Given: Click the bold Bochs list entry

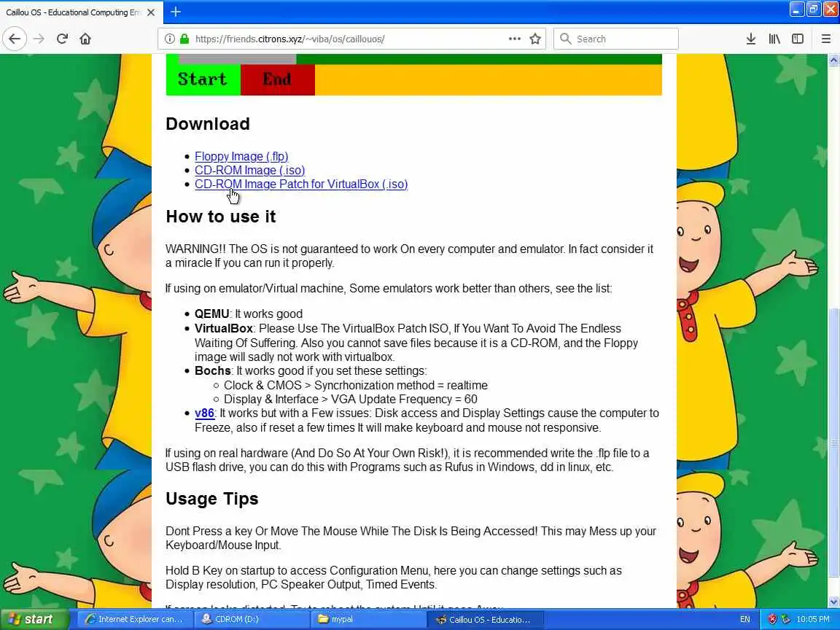Looking at the screenshot, I should point(213,370).
